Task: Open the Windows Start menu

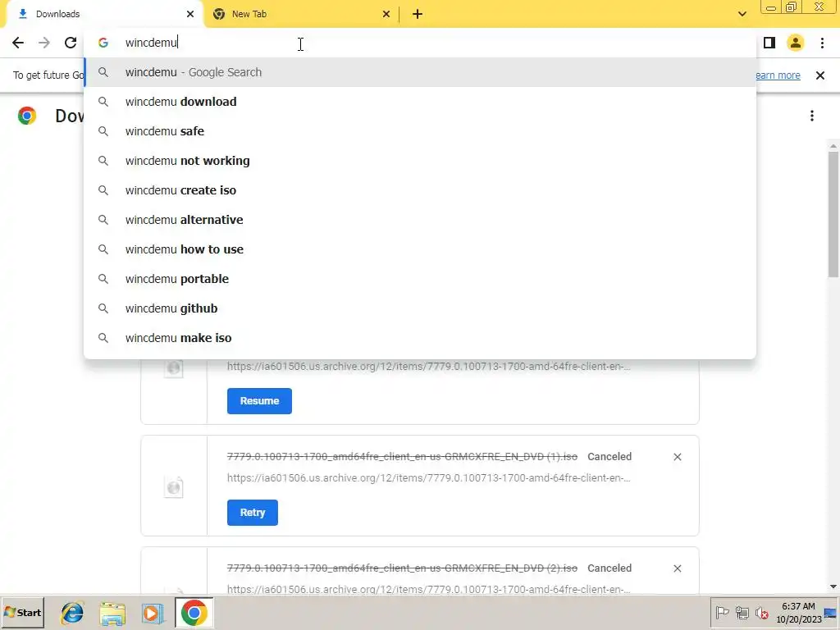Action: [x=22, y=613]
